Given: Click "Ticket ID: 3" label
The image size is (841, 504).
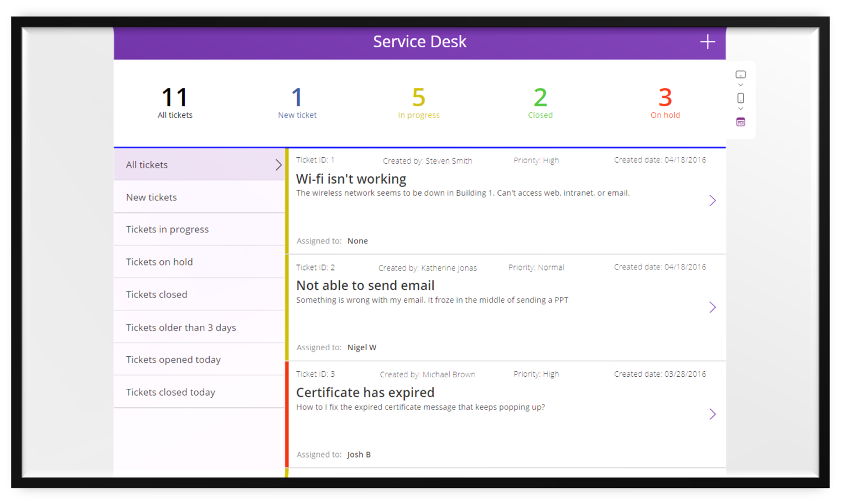Looking at the screenshot, I should (x=315, y=374).
